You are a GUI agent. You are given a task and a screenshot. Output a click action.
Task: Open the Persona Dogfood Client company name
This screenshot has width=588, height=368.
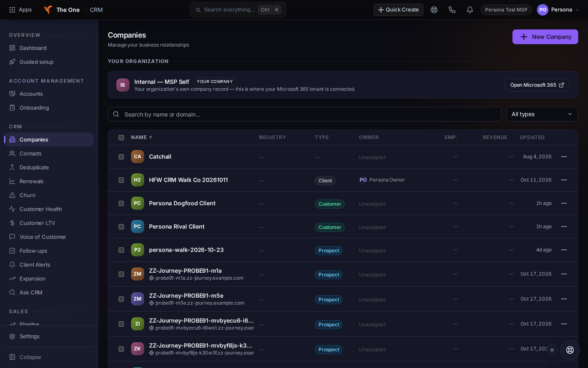(x=182, y=203)
